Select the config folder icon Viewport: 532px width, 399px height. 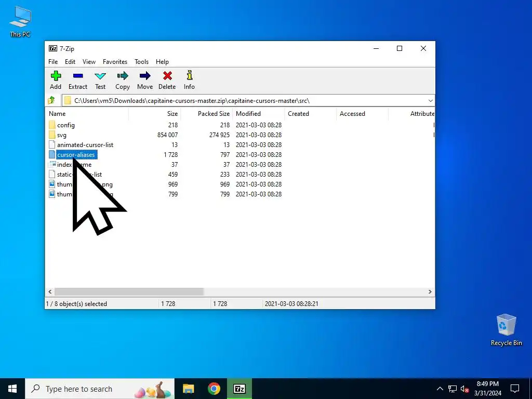click(52, 125)
